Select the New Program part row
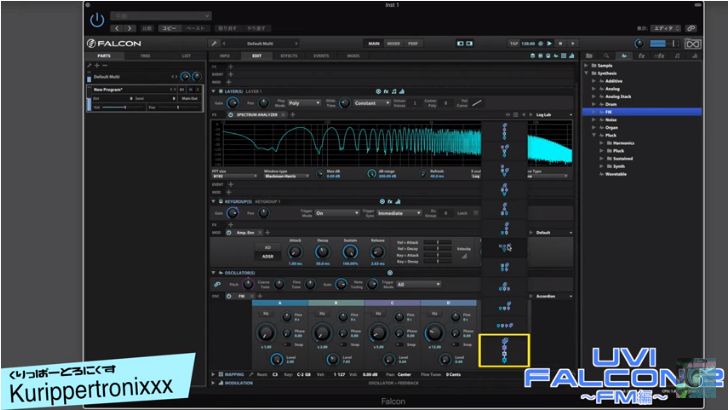728x410 pixels. pyautogui.click(x=145, y=98)
